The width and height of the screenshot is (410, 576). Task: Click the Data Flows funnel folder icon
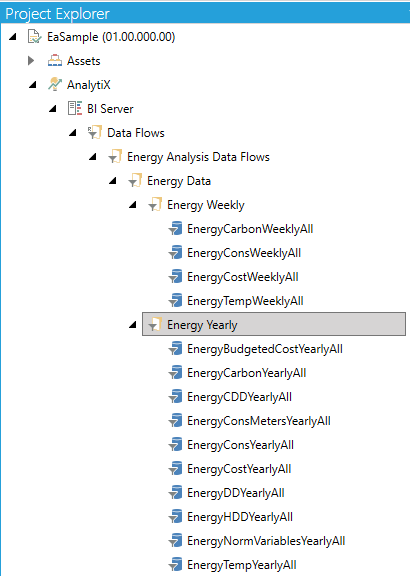click(x=95, y=133)
